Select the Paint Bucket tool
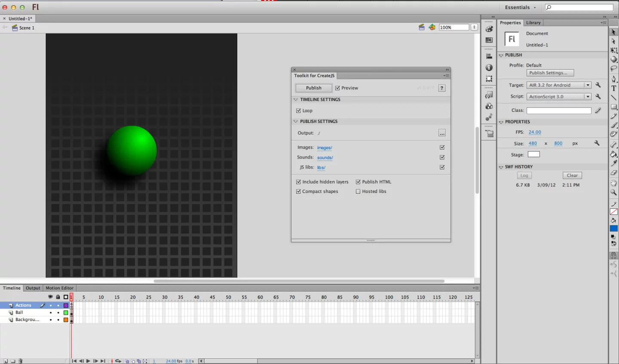The image size is (619, 364). pyautogui.click(x=614, y=154)
